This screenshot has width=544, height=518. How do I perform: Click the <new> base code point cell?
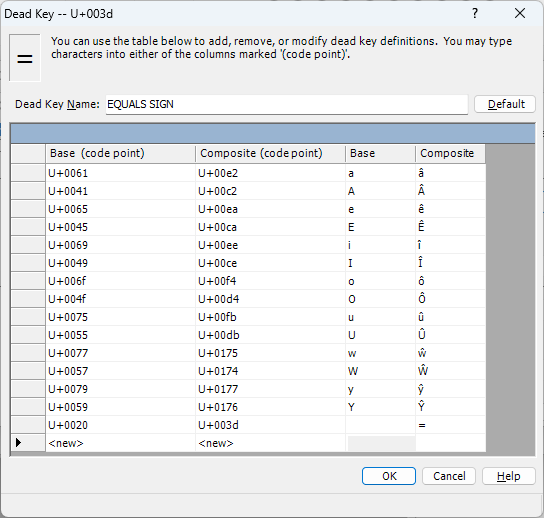click(x=120, y=443)
